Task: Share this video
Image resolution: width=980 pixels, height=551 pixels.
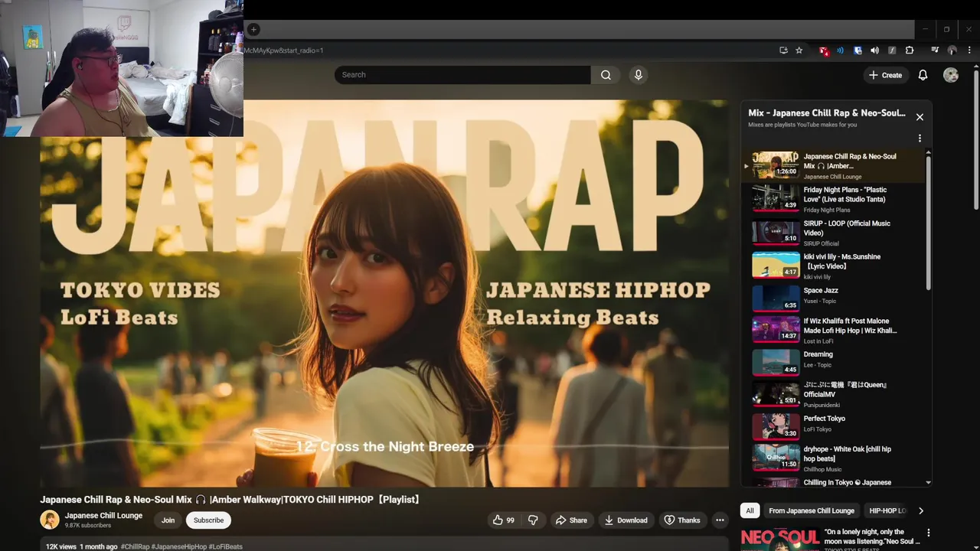Action: [x=571, y=520]
